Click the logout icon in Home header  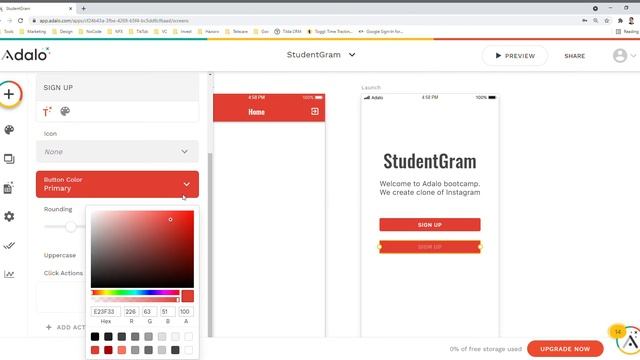(x=315, y=111)
